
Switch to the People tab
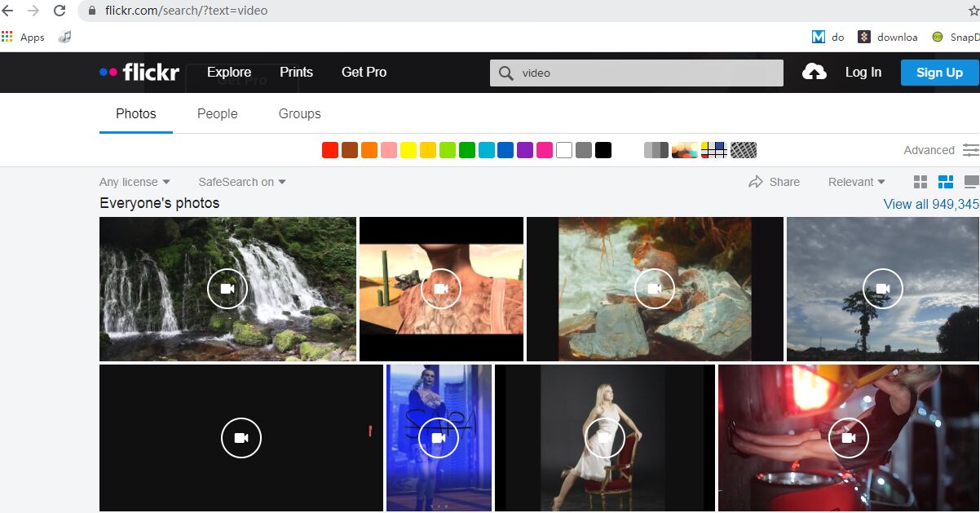coord(218,114)
